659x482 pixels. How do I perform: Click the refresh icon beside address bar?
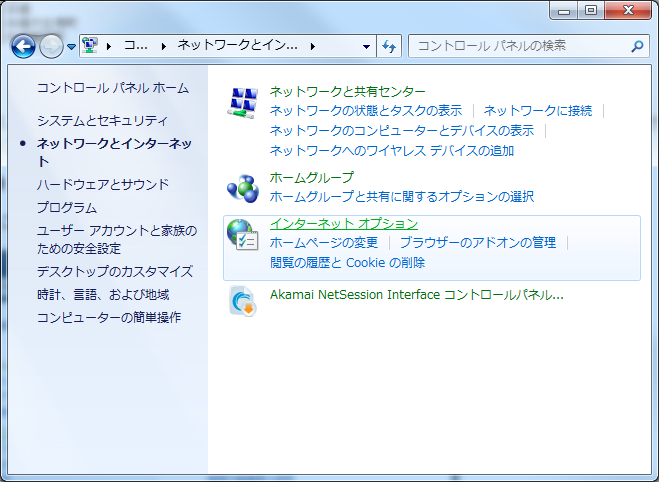pos(389,46)
